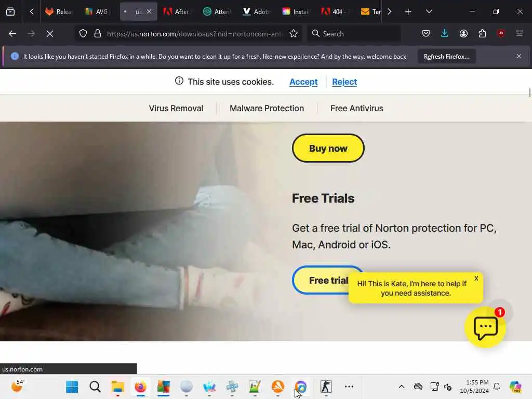Switch to the 404 tab
The width and height of the screenshot is (532, 399).
point(335,12)
